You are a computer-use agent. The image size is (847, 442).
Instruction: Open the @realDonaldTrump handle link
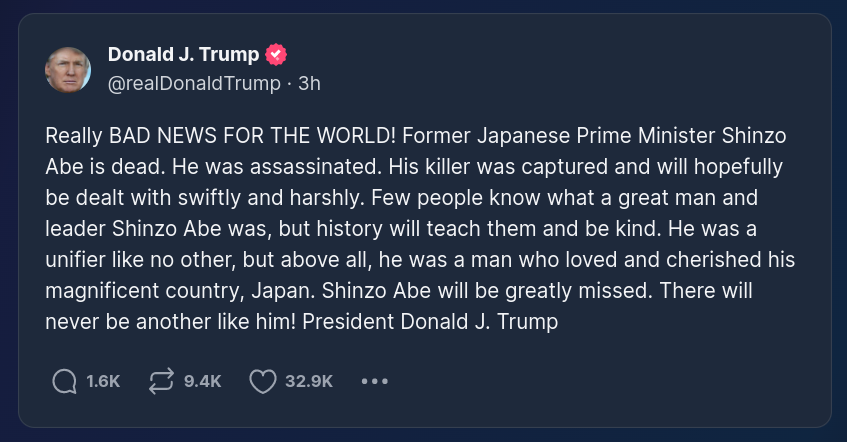[194, 84]
